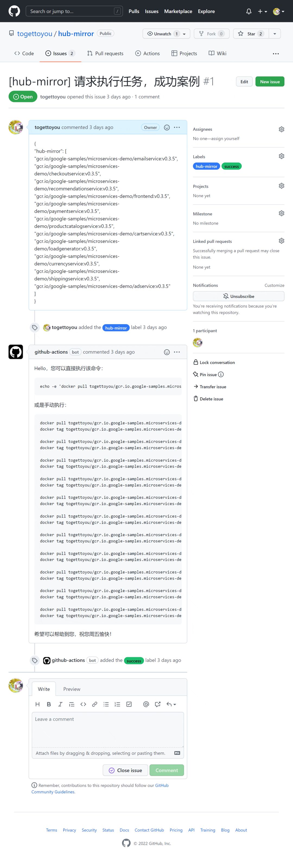The width and height of the screenshot is (293, 868).
Task: Insert a link using the chain icon
Action: coord(95,704)
